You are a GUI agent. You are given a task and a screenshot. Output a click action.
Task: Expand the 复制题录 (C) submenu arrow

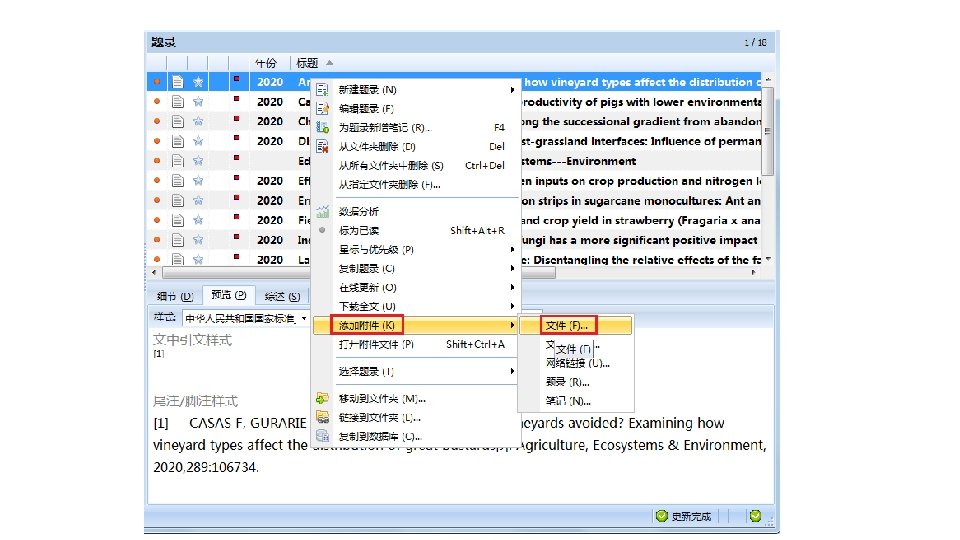pyautogui.click(x=512, y=268)
